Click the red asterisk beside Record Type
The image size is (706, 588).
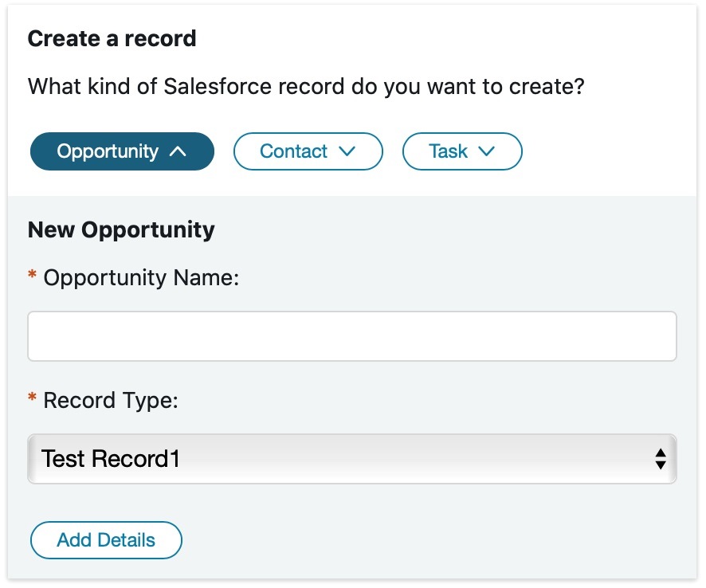coord(32,398)
